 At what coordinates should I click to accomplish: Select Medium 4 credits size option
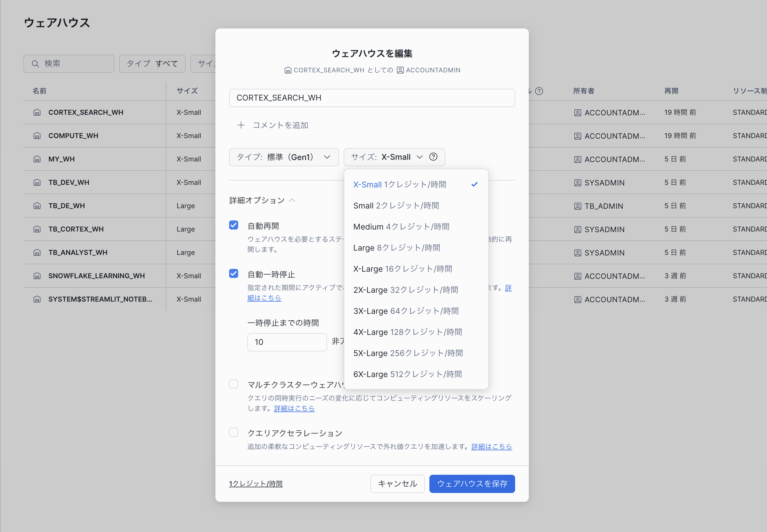pos(401,227)
